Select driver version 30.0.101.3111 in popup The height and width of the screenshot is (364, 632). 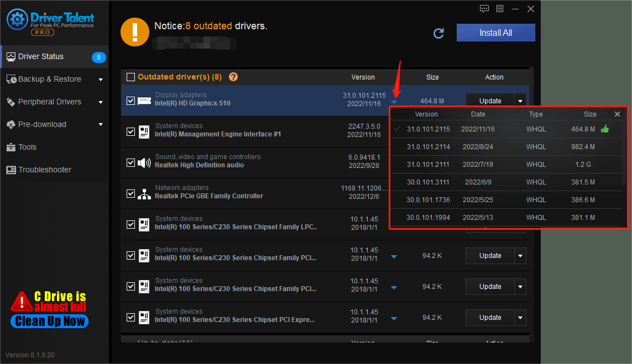point(505,182)
